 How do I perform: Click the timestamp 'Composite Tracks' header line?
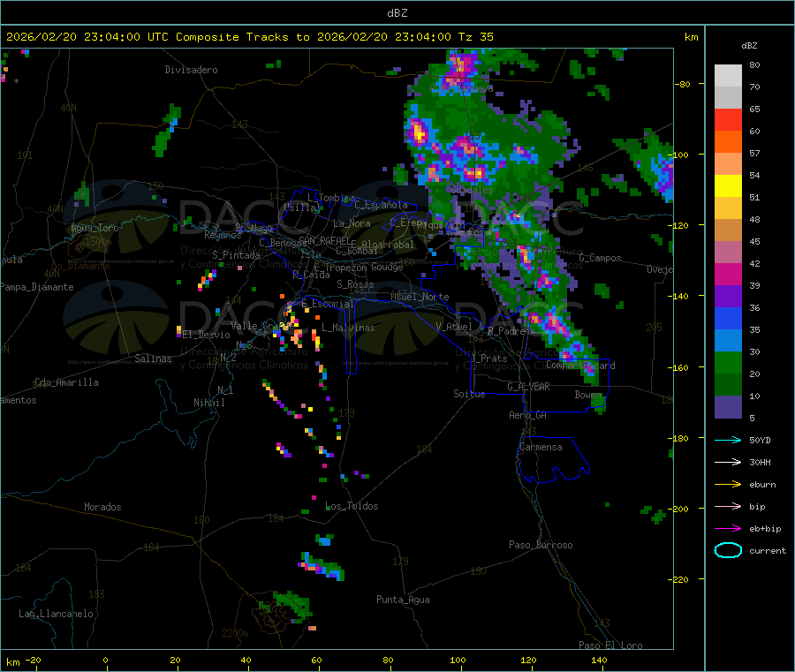tap(249, 37)
